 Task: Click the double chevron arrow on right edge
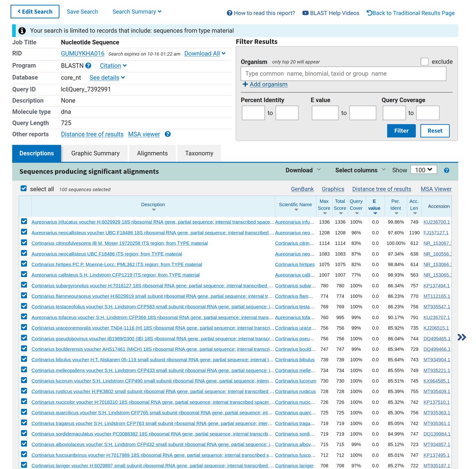462,337
